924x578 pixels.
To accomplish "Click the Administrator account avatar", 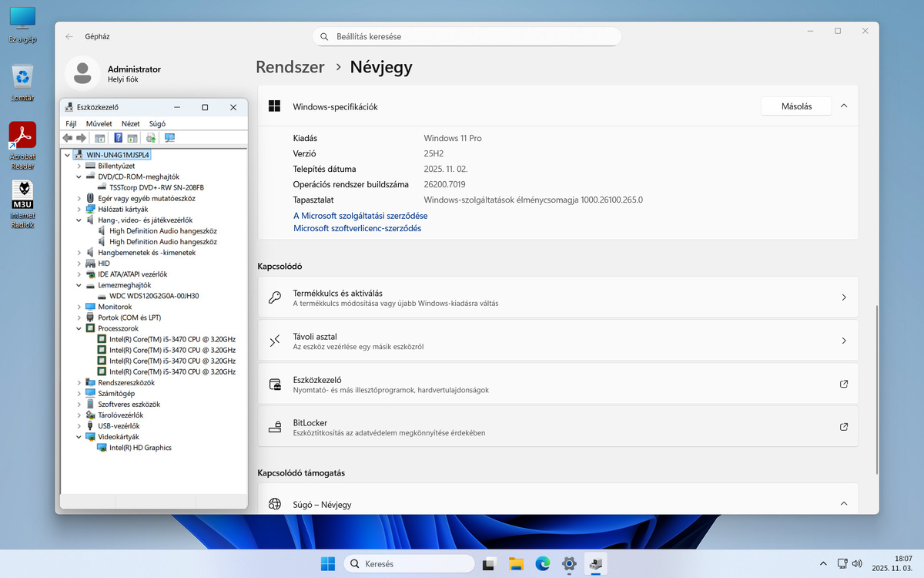I will click(82, 73).
